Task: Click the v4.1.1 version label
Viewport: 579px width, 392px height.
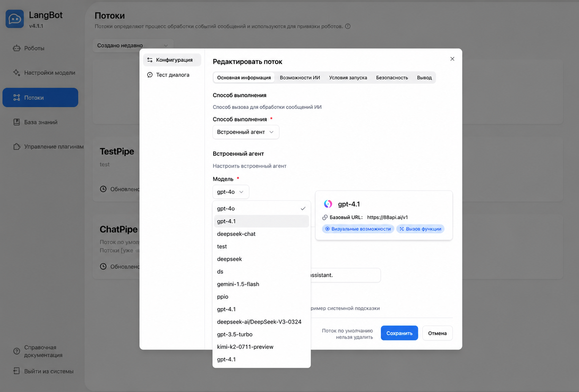Action: 36,26
